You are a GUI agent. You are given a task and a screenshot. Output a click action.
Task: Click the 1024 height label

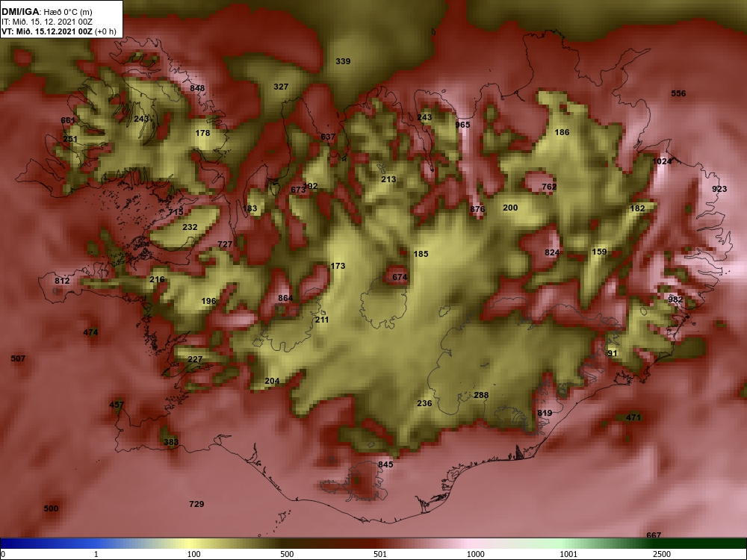click(x=662, y=161)
